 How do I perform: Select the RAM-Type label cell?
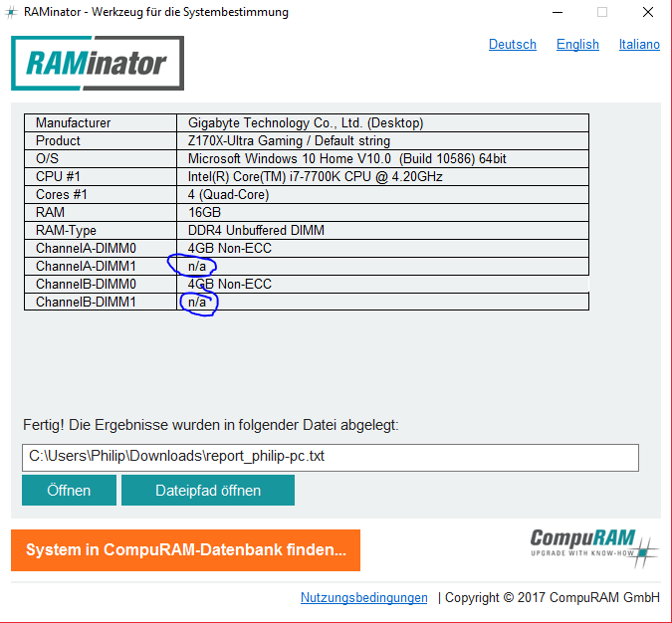[x=101, y=231]
